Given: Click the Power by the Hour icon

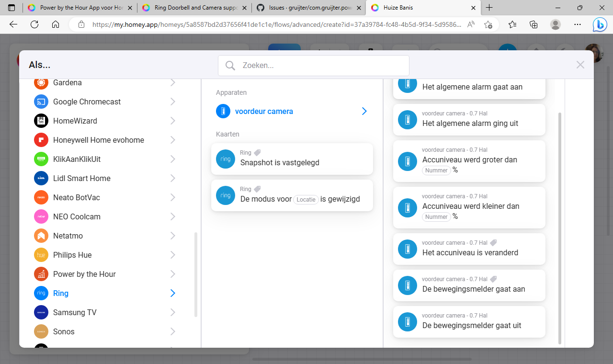Looking at the screenshot, I should (41, 274).
